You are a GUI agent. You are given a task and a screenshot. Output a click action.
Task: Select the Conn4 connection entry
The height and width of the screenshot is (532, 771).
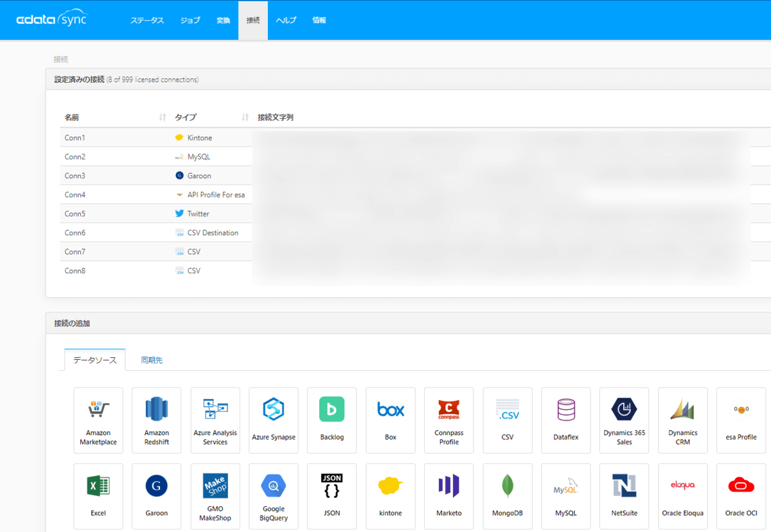(x=416, y=195)
